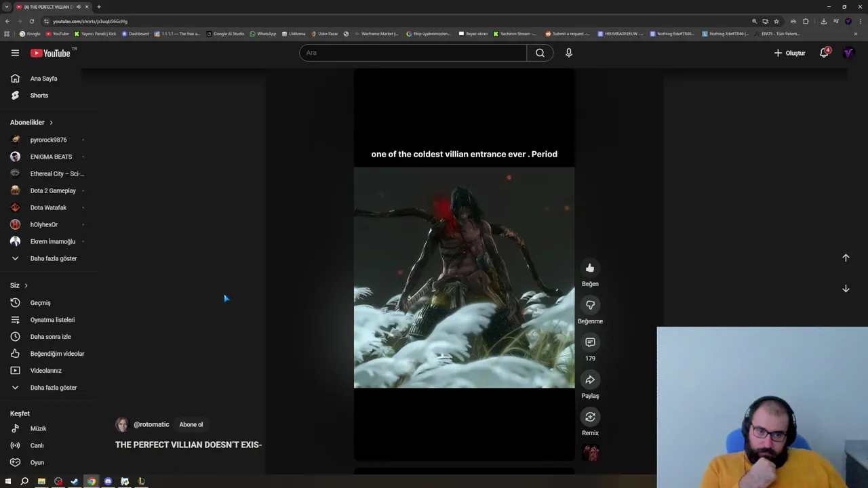
Task: Share the short via Paylaş icon
Action: pyautogui.click(x=590, y=380)
